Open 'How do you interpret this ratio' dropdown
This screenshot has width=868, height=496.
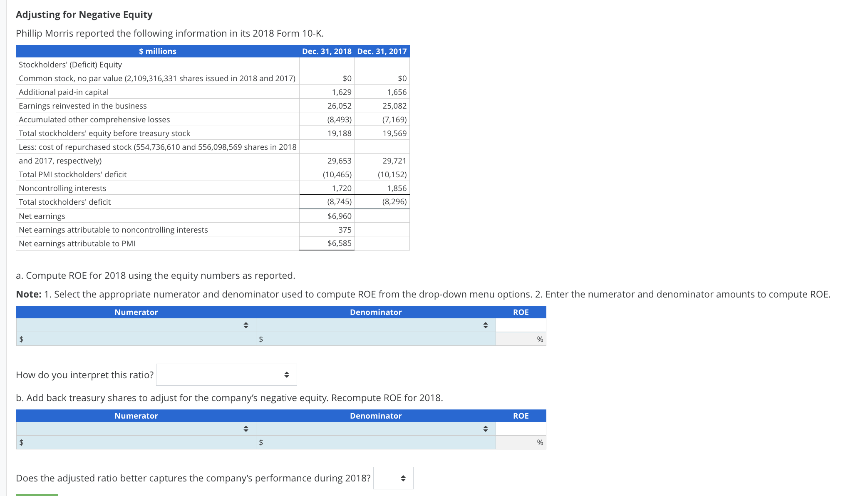click(x=226, y=375)
